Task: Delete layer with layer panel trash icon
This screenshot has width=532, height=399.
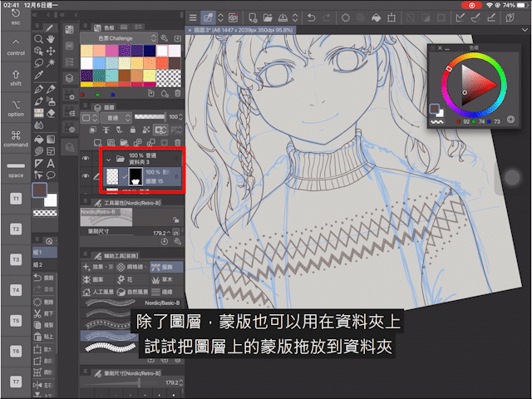Action: tap(177, 142)
